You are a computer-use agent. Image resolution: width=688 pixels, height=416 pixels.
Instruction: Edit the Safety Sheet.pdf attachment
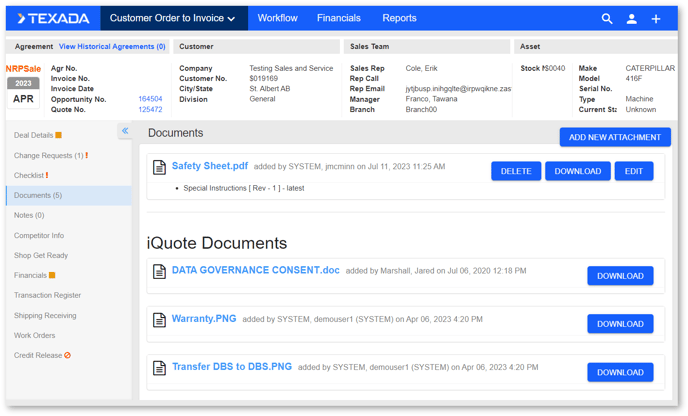(x=634, y=171)
